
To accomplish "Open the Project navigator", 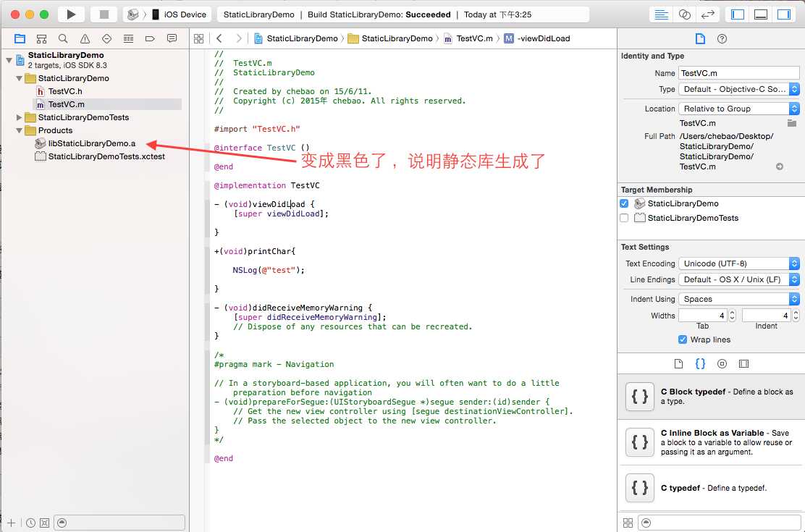I will pyautogui.click(x=20, y=38).
